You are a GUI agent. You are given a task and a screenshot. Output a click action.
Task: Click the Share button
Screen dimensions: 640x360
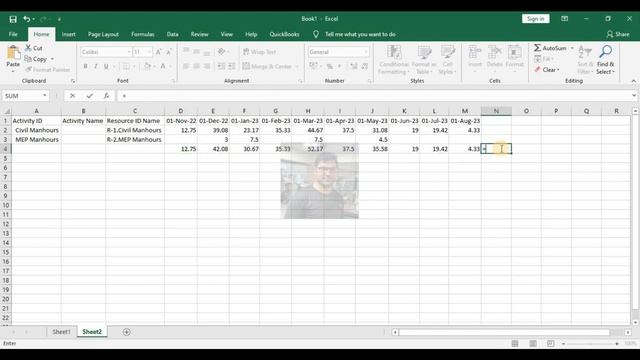618,35
